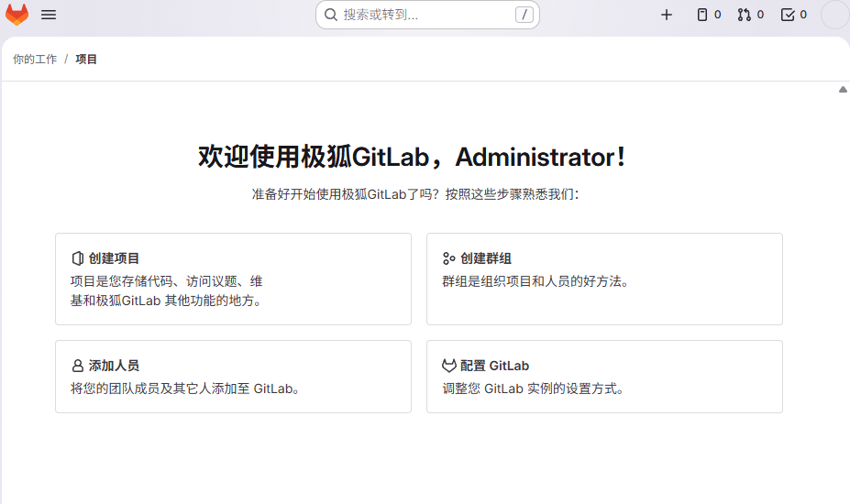
Task: Open the plus create-new menu
Action: click(x=667, y=15)
